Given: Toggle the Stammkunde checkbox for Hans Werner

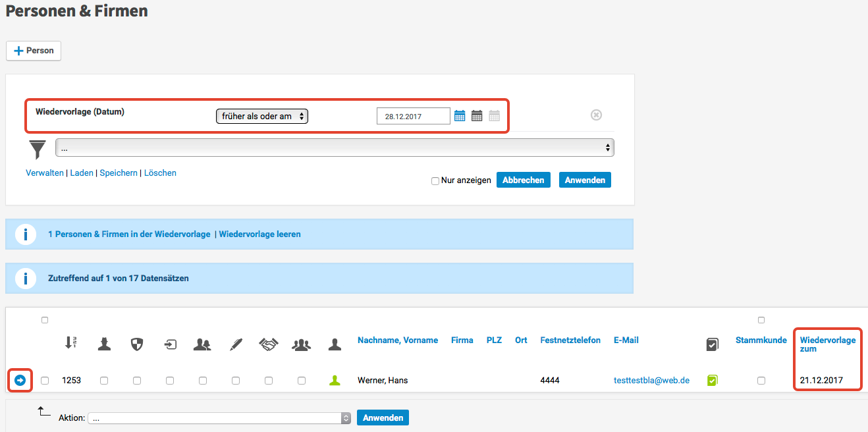Looking at the screenshot, I should click(x=761, y=381).
